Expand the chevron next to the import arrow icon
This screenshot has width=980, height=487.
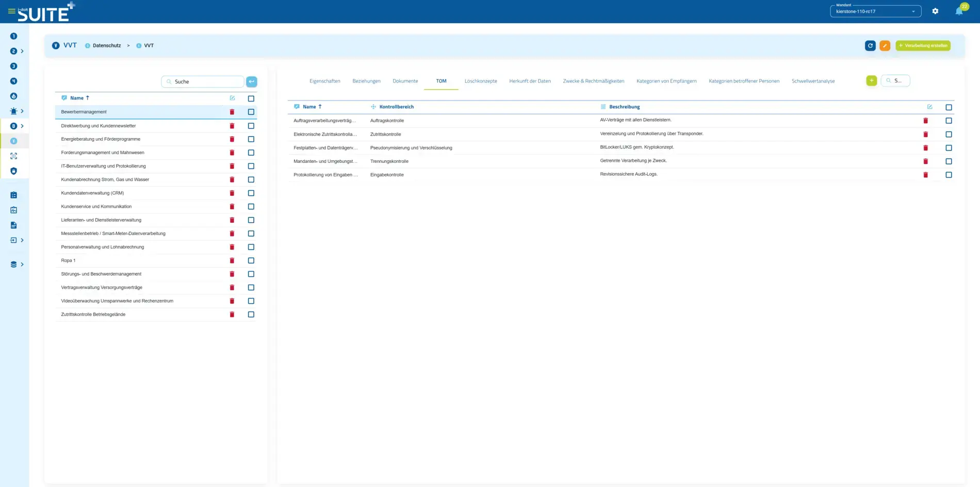click(22, 240)
